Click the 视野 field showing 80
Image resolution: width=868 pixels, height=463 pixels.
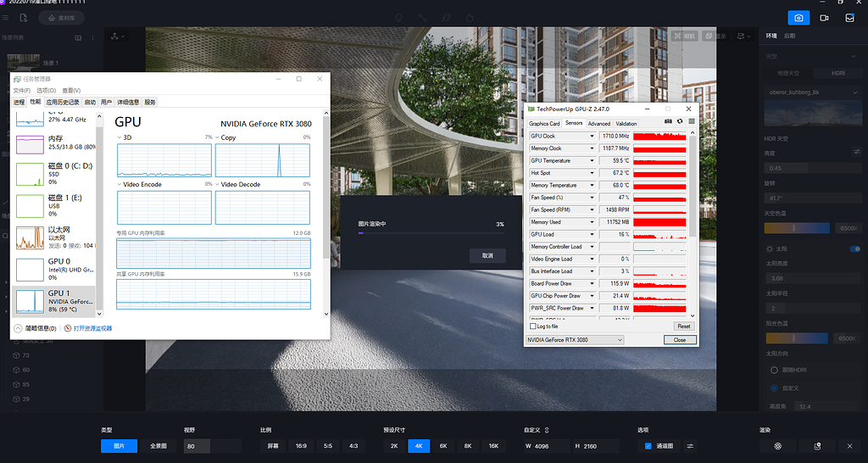pyautogui.click(x=213, y=446)
